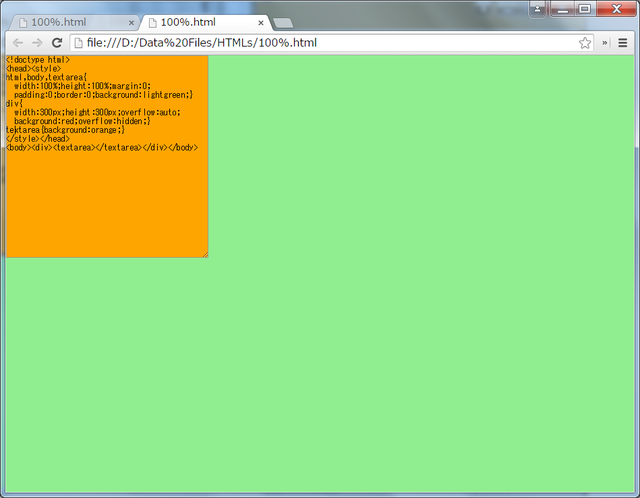Bookmark the page with the star icon
The height and width of the screenshot is (498, 640).
[585, 43]
